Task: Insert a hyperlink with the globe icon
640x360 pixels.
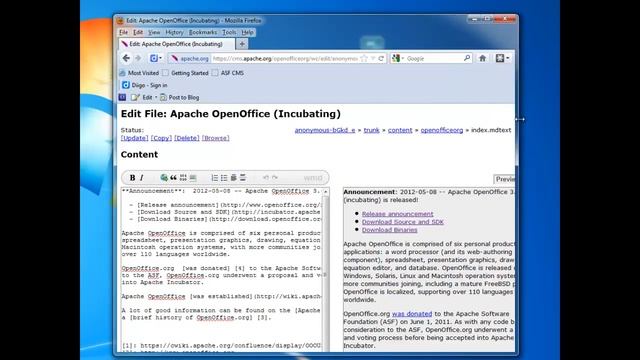Action: 164,178
